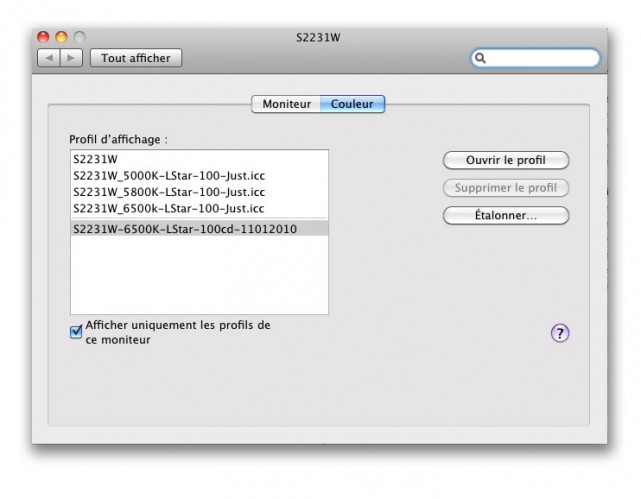
Task: Close the S2231W window
Action: (x=43, y=37)
